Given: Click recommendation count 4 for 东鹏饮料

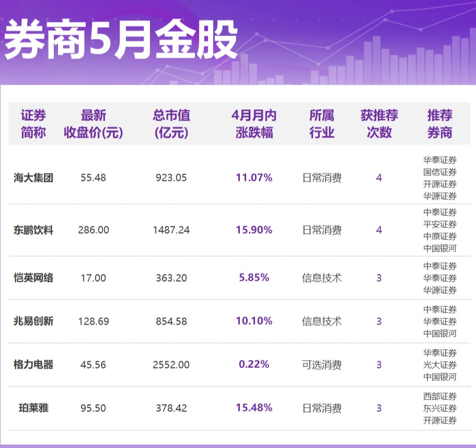Looking at the screenshot, I should [x=379, y=230].
